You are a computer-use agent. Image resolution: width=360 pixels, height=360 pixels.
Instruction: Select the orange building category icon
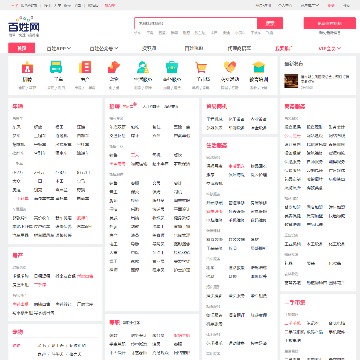pyautogui.click(x=85, y=67)
